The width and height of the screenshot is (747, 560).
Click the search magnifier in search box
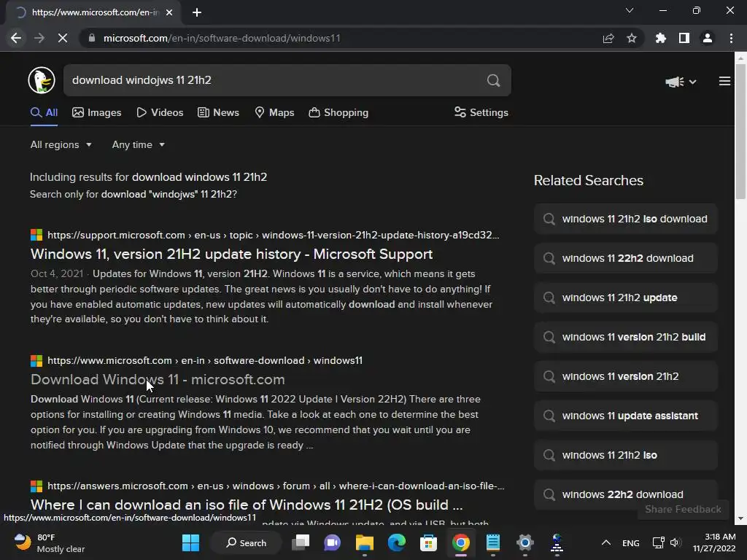pos(494,80)
